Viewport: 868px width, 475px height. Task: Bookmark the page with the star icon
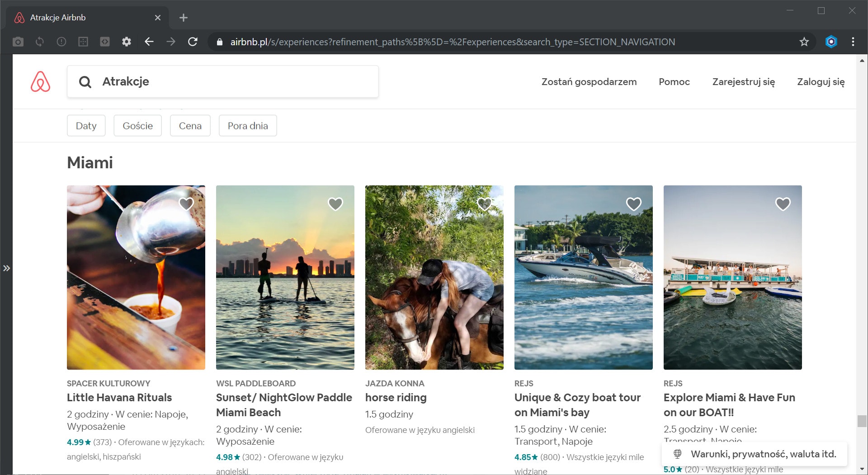804,42
